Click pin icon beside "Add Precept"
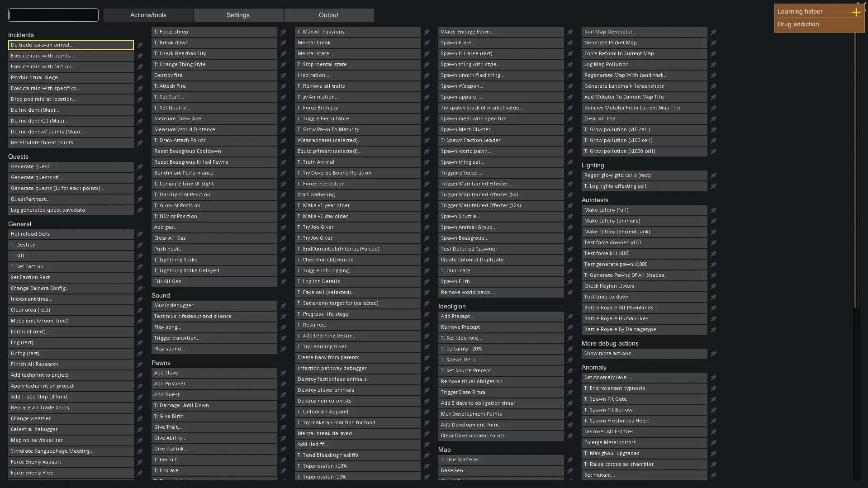This screenshot has height=488, width=868. point(570,317)
